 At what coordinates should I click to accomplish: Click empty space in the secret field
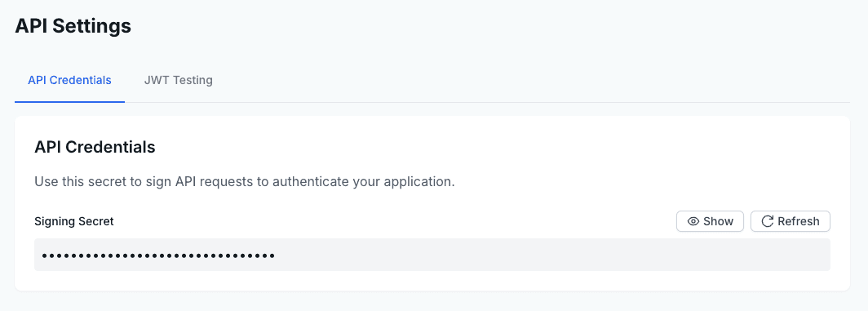554,255
